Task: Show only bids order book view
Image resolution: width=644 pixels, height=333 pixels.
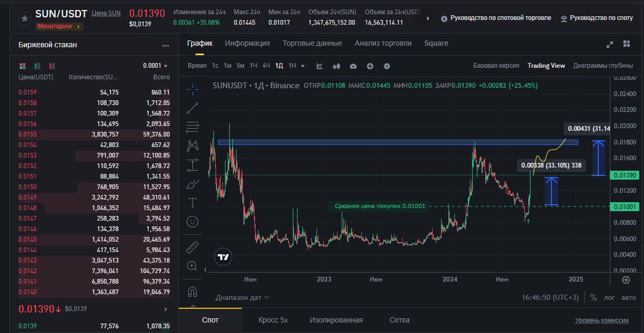Action: coord(37,66)
